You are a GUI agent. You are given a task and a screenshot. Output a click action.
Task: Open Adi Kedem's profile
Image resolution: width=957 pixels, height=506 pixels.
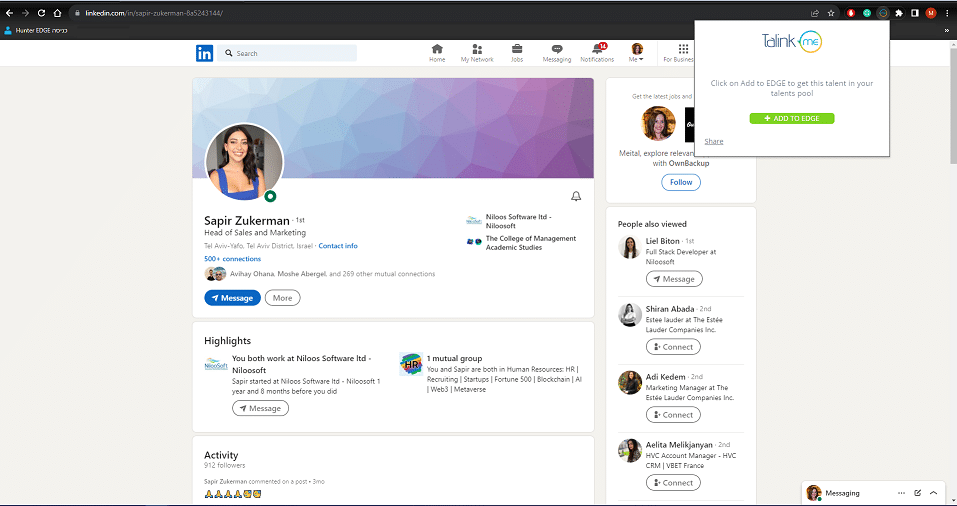[x=665, y=377]
